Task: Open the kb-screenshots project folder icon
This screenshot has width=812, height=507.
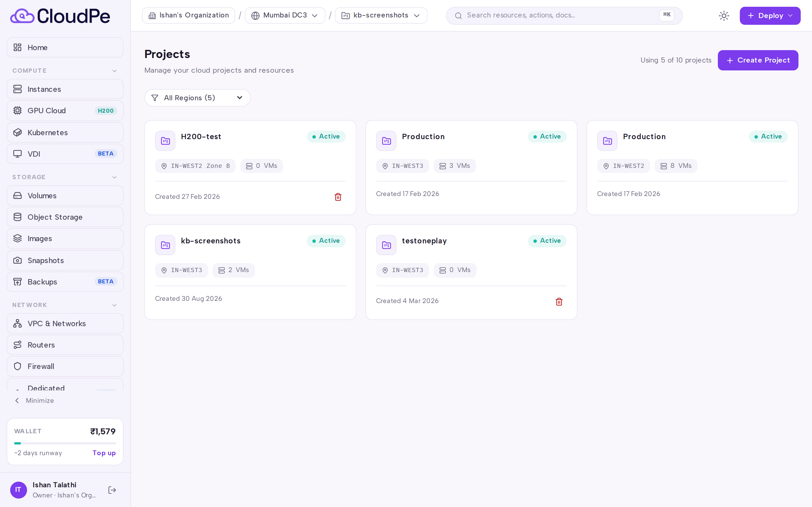Action: 165,245
